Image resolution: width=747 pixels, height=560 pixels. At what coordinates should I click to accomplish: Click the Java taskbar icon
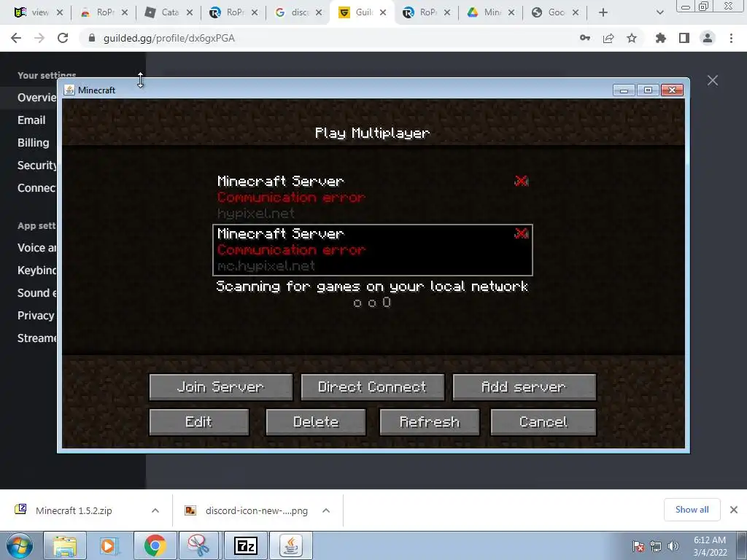[x=291, y=545]
